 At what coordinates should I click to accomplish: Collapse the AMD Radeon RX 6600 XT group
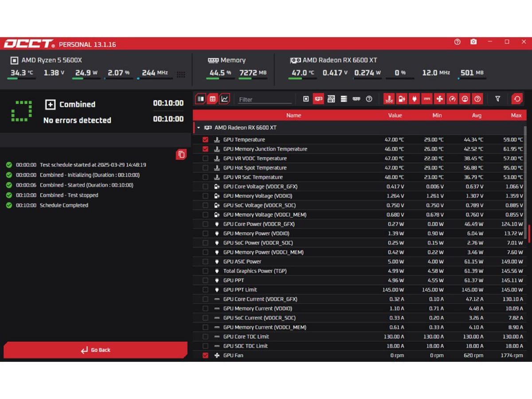pos(199,128)
